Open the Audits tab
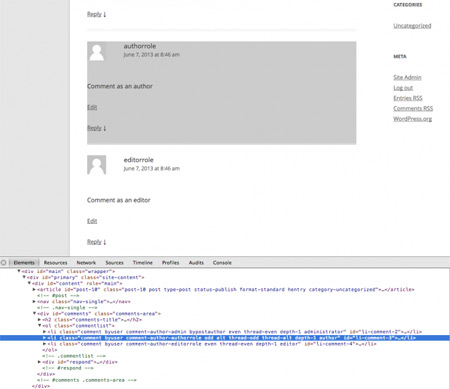The height and width of the screenshot is (389, 450). 196,263
